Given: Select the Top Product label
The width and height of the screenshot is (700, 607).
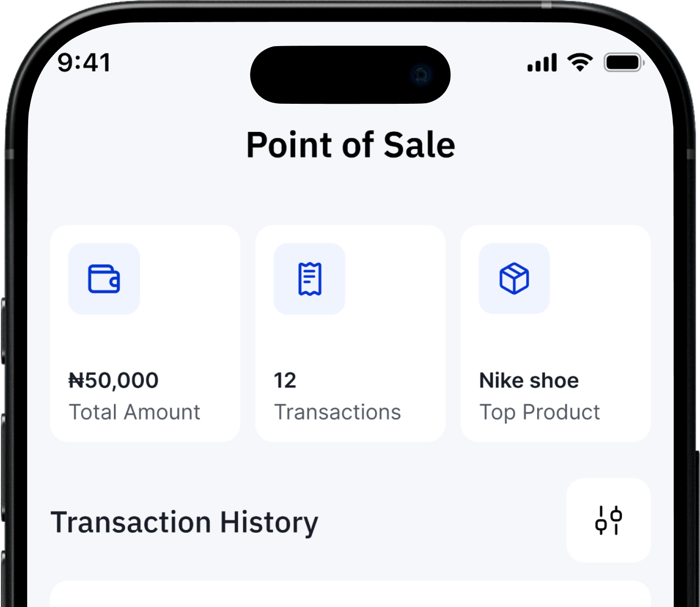Looking at the screenshot, I should tap(539, 412).
